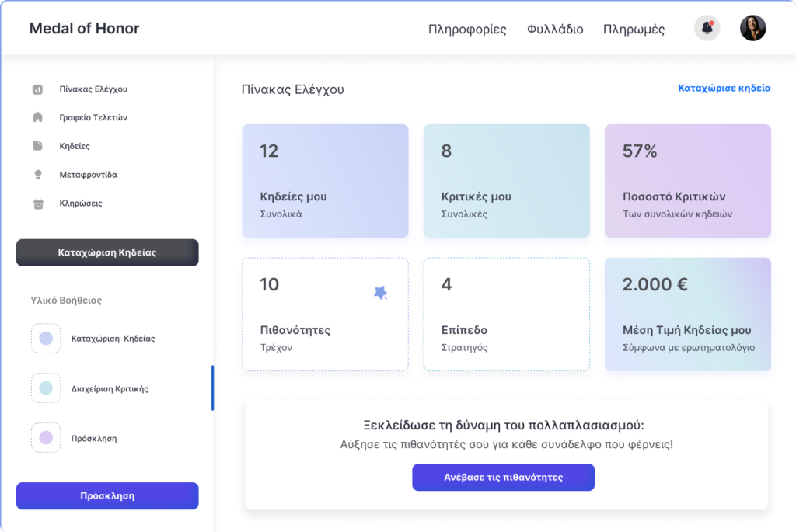
Task: Open the Φυλλάδιο menu item
Action: [554, 30]
